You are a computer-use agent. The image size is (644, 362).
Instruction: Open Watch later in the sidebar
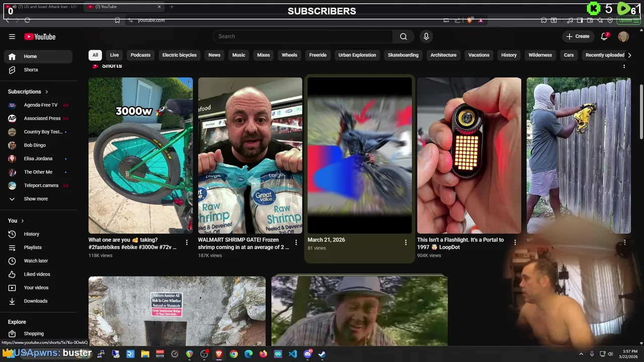point(38,261)
